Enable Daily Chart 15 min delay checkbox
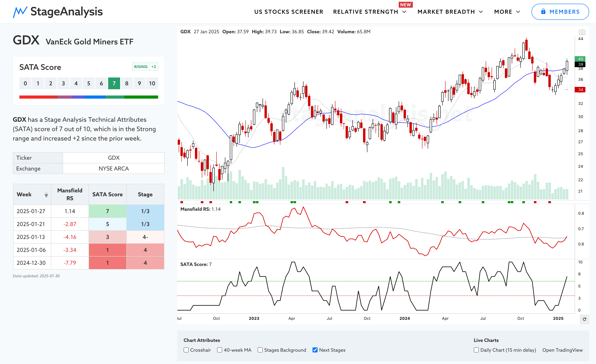Viewport: 596px width, 364px height. pyautogui.click(x=476, y=350)
